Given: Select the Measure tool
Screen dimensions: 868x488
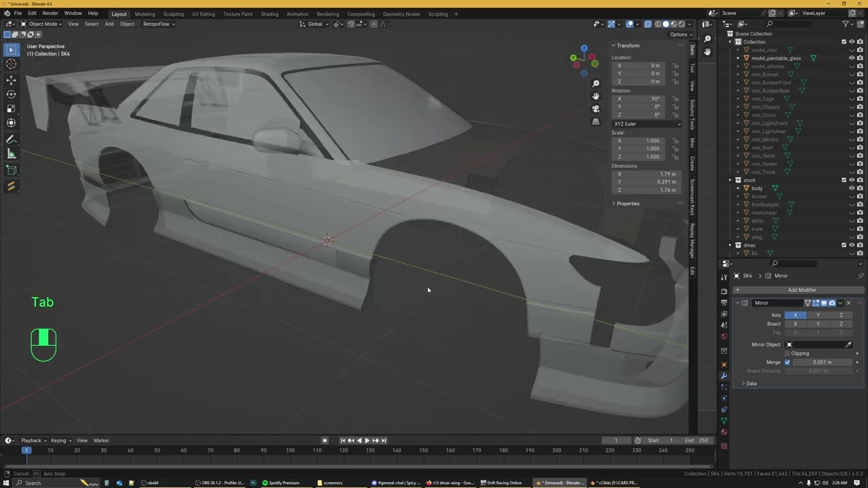Looking at the screenshot, I should [11, 155].
